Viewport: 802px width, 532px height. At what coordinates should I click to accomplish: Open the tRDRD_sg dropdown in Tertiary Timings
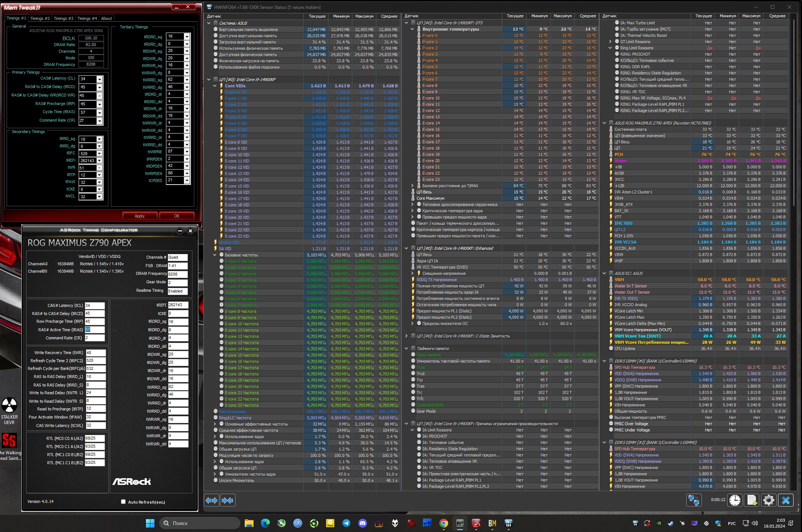(x=187, y=36)
